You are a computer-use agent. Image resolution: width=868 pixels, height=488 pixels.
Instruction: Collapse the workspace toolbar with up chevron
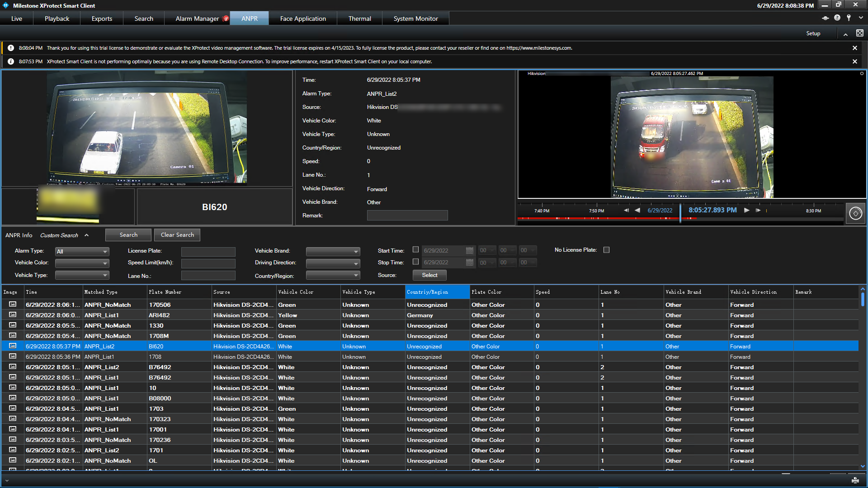pos(845,34)
